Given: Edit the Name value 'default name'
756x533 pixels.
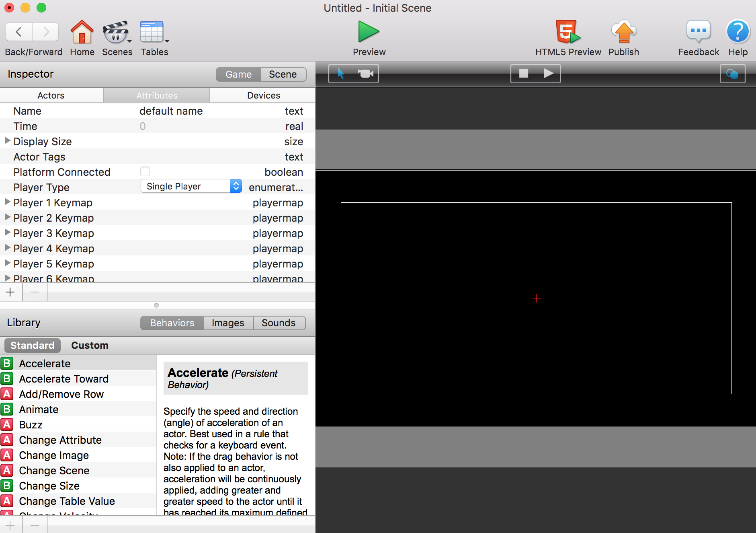Looking at the screenshot, I should click(x=171, y=111).
